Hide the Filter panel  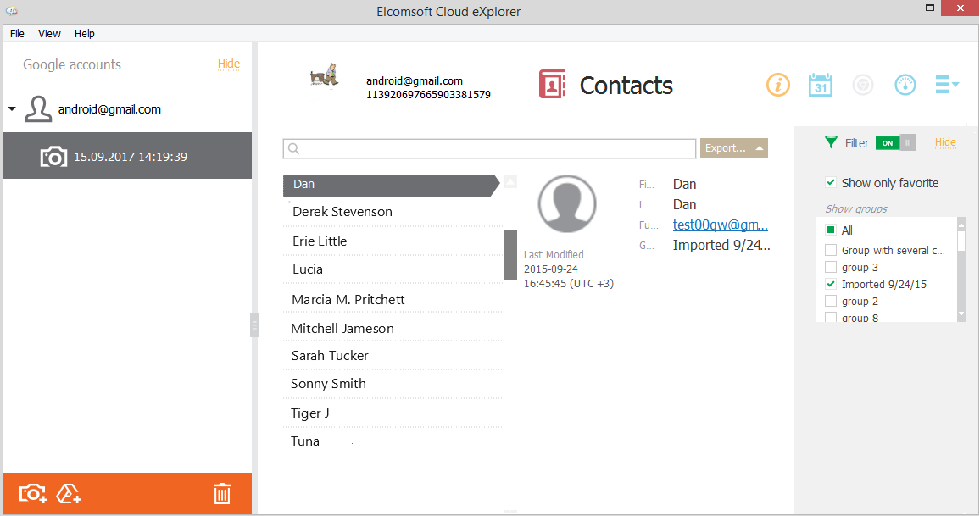(945, 142)
